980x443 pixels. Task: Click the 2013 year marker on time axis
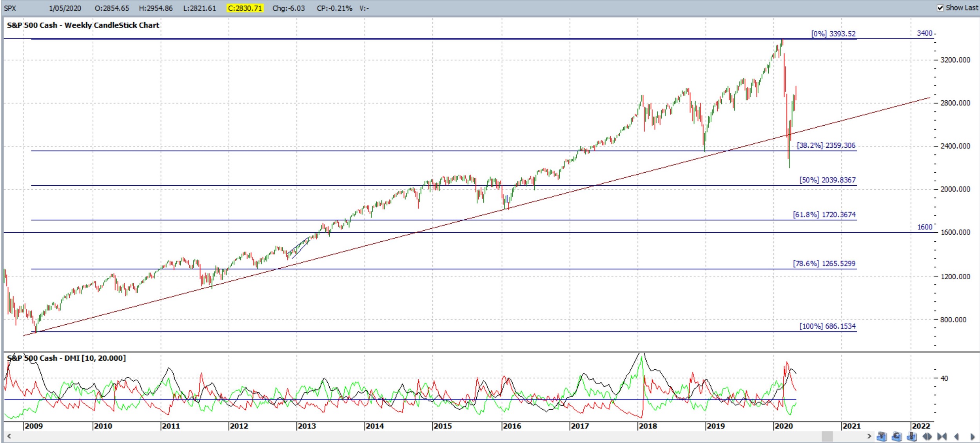click(307, 426)
